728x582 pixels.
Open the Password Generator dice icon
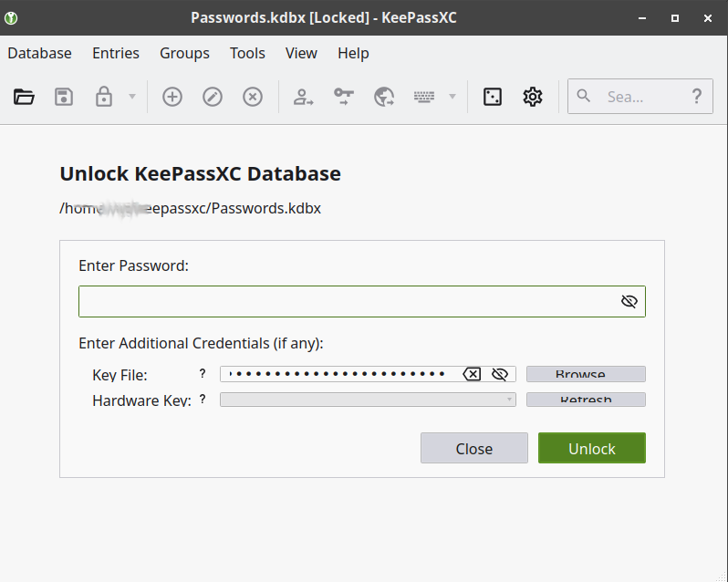492,97
